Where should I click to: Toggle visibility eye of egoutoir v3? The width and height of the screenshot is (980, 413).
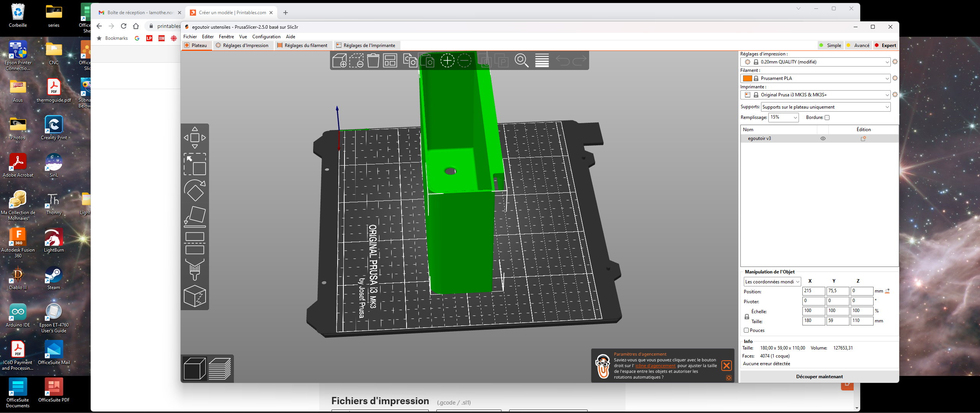tap(823, 138)
